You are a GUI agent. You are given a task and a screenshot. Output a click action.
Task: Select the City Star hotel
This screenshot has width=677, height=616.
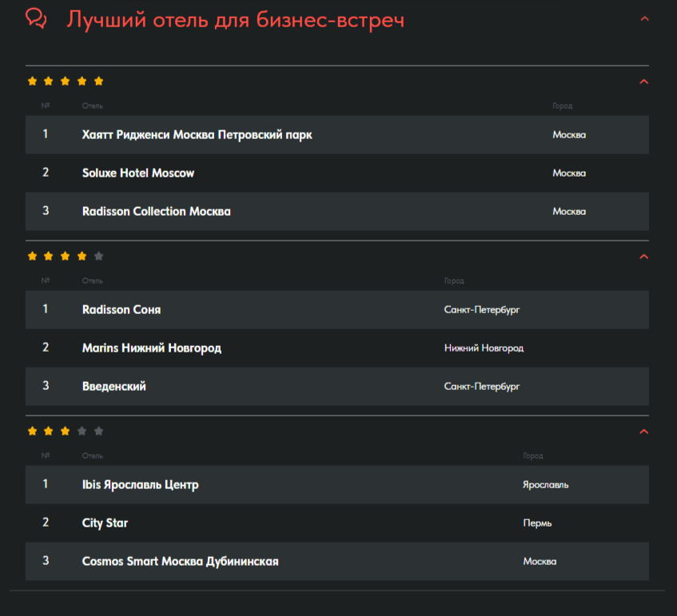tap(337, 523)
